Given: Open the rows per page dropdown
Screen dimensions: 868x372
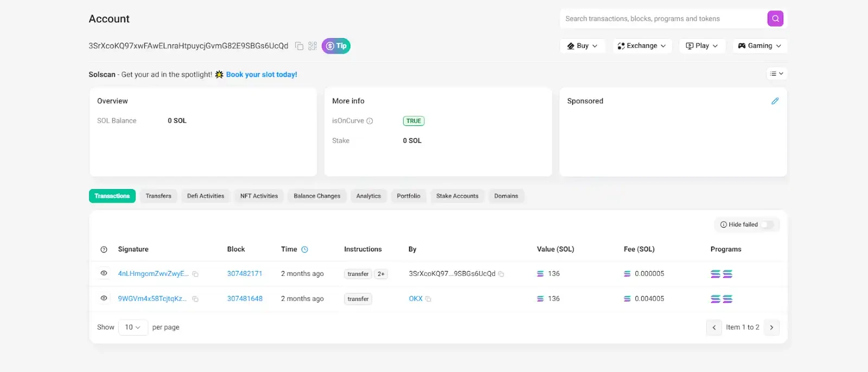Looking at the screenshot, I should pos(132,327).
